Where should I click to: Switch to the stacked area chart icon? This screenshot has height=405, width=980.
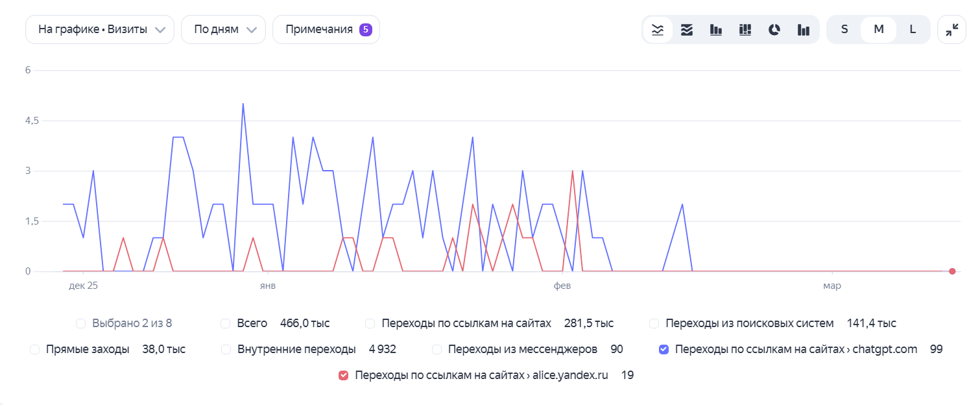[x=686, y=29]
